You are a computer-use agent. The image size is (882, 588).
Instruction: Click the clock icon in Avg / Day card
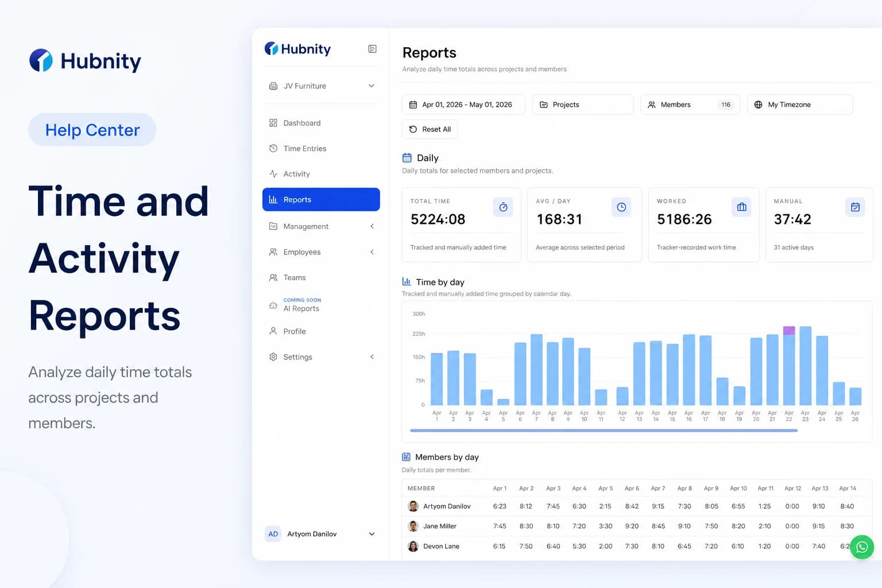point(621,207)
